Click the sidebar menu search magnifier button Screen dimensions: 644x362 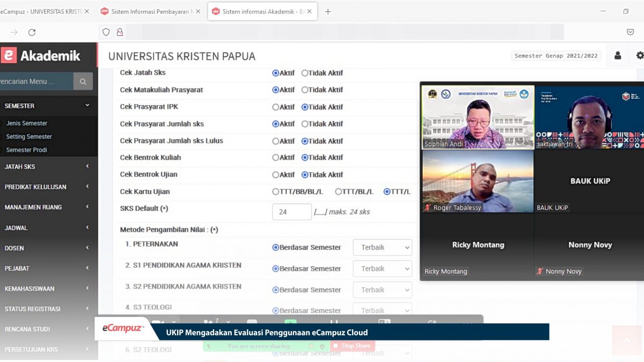click(83, 82)
